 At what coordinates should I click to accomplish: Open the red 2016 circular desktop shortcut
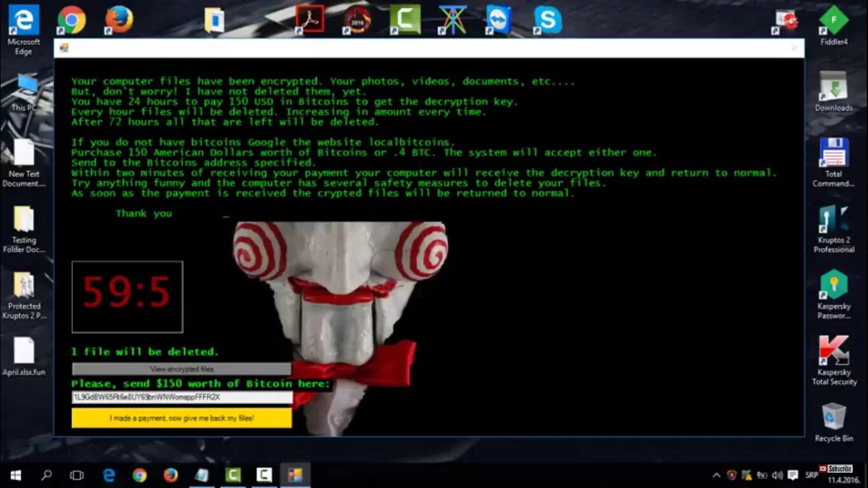(x=357, y=20)
